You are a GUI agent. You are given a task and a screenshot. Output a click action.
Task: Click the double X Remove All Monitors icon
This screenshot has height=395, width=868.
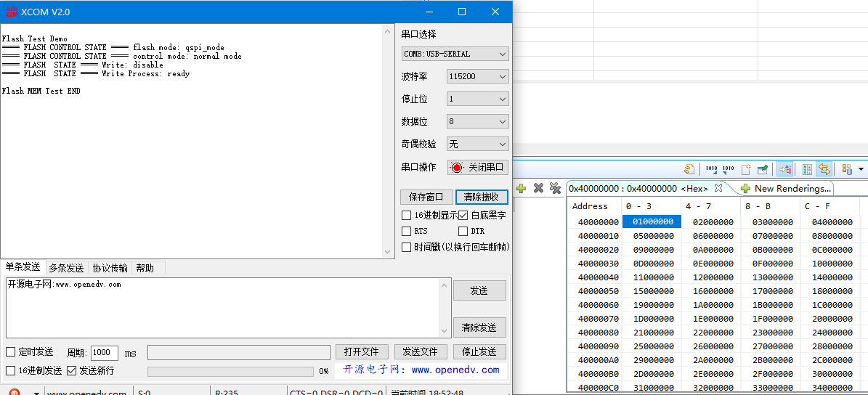(555, 189)
